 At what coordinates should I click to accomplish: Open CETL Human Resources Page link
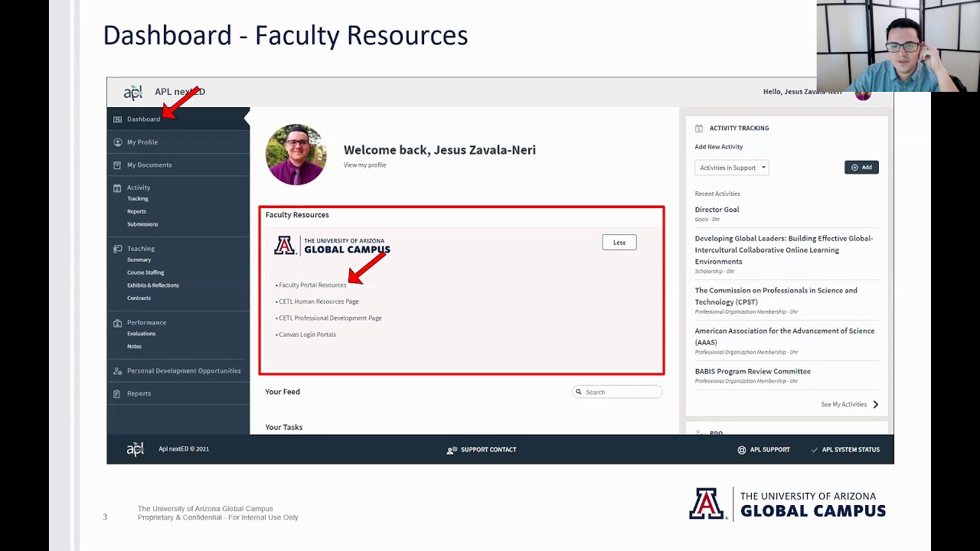pyautogui.click(x=318, y=302)
